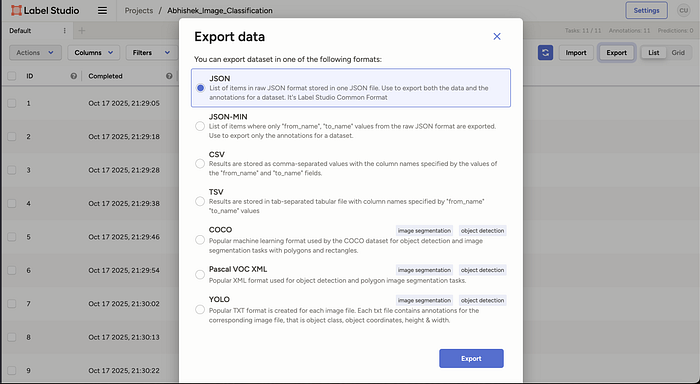
Task: Click the Completed column help icon
Action: [x=169, y=76]
